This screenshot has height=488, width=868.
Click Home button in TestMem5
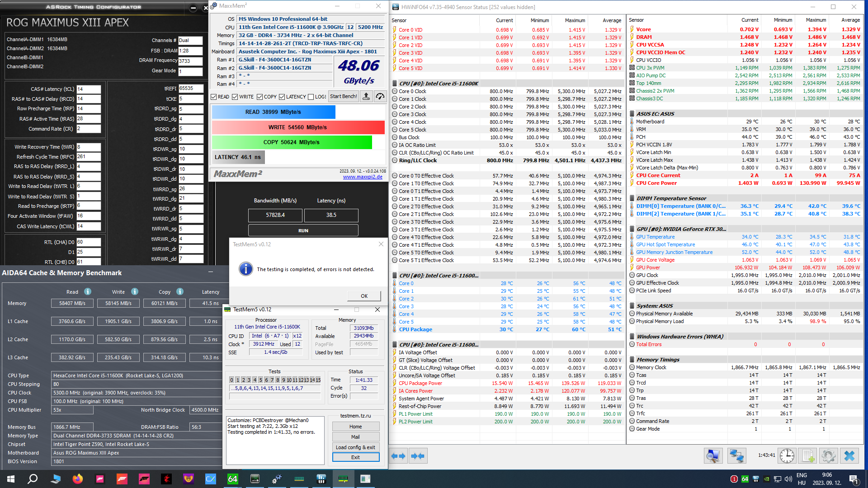click(356, 427)
